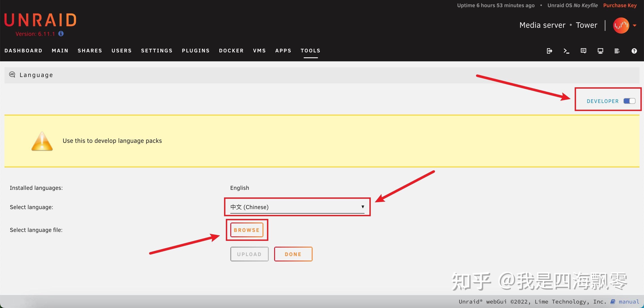Click the version info icon
Image resolution: width=644 pixels, height=308 pixels.
[x=61, y=34]
